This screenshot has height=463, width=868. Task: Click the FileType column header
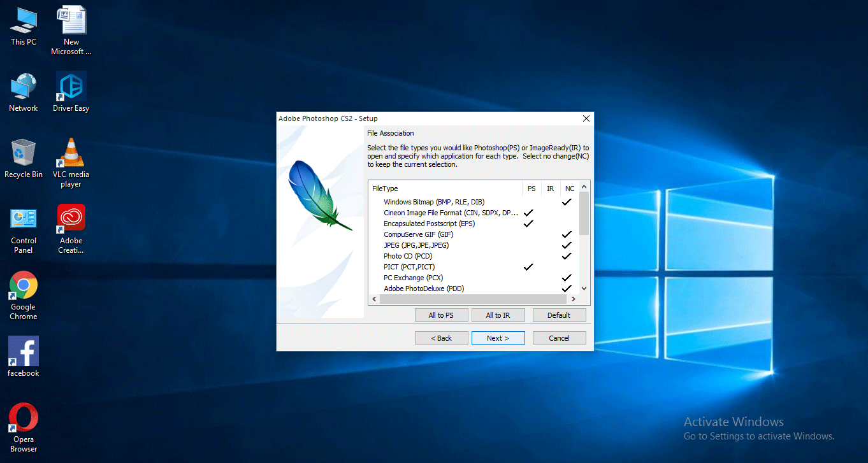click(x=445, y=189)
